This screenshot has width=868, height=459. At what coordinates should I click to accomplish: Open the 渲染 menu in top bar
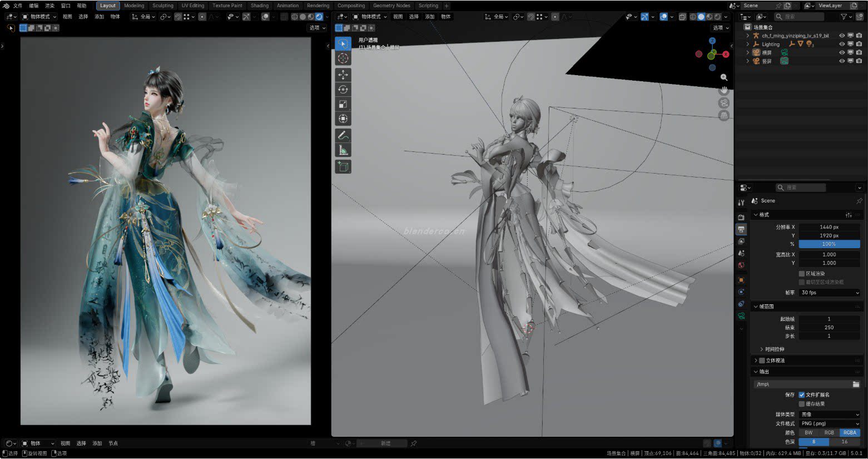[x=49, y=6]
